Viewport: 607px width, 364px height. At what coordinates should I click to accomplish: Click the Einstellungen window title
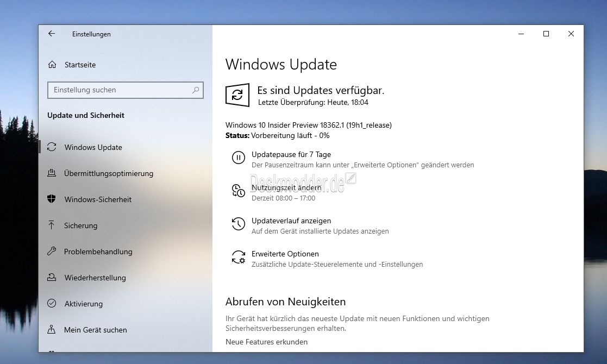coord(91,34)
